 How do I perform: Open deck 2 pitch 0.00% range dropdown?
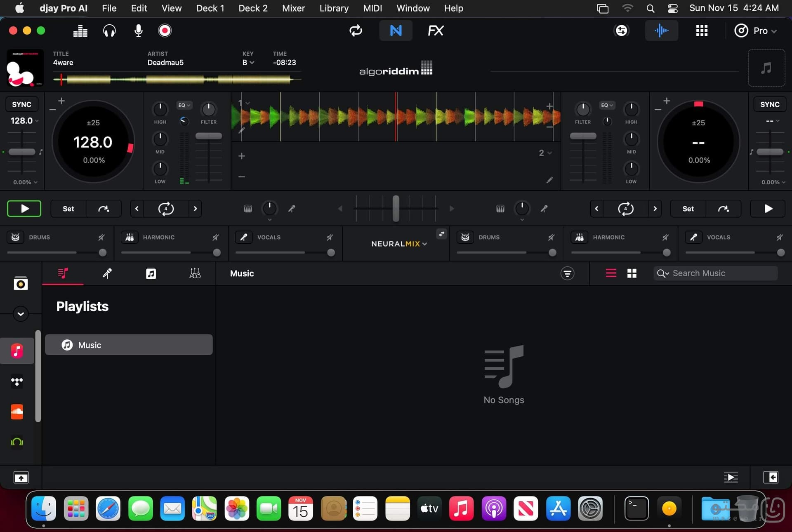(x=773, y=182)
